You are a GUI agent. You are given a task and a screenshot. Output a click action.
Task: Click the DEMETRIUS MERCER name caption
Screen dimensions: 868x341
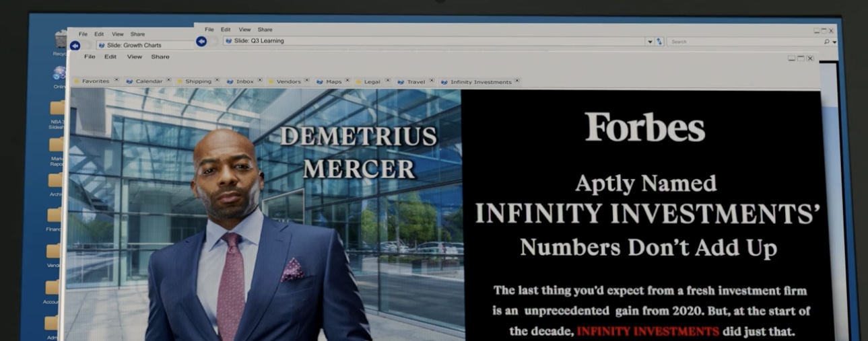click(358, 152)
